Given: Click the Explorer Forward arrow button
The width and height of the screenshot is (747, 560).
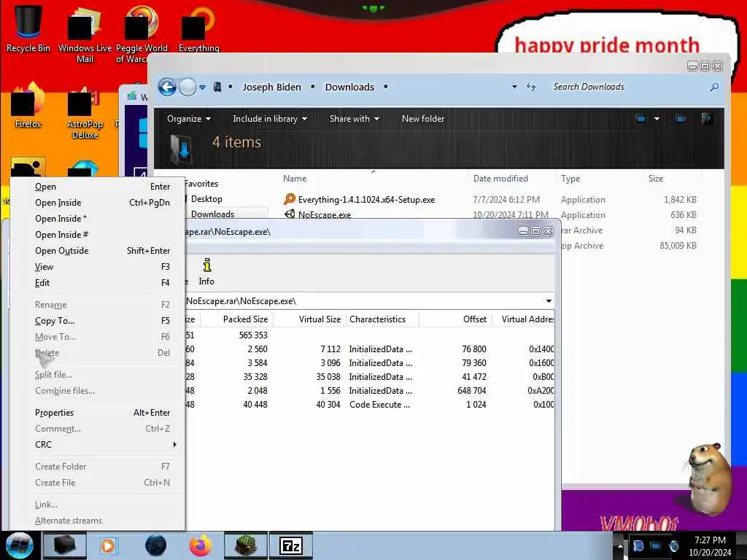Looking at the screenshot, I should [x=187, y=87].
